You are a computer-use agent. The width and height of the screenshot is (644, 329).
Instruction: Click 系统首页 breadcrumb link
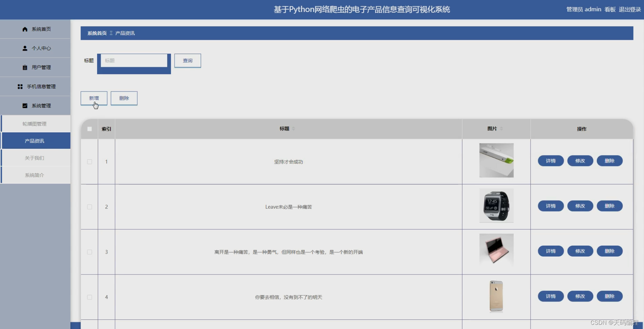[97, 33]
